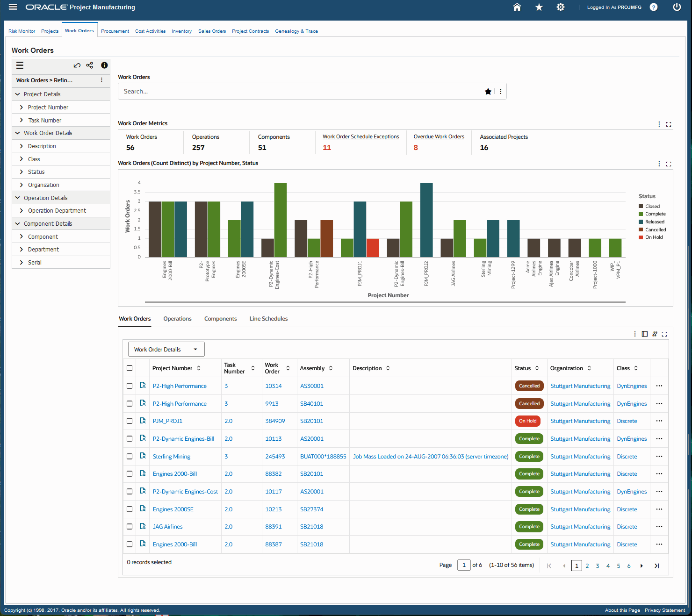The height and width of the screenshot is (616, 692).
Task: Click the saved search star icon
Action: point(488,92)
